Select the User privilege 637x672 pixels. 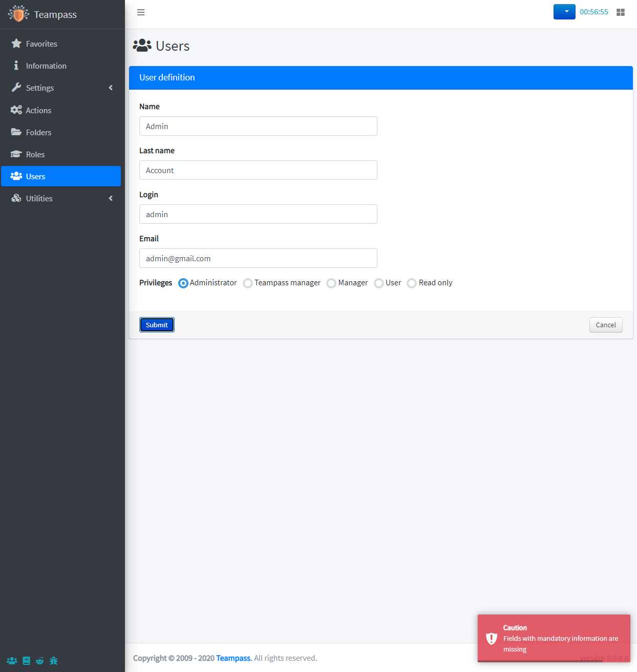click(379, 283)
